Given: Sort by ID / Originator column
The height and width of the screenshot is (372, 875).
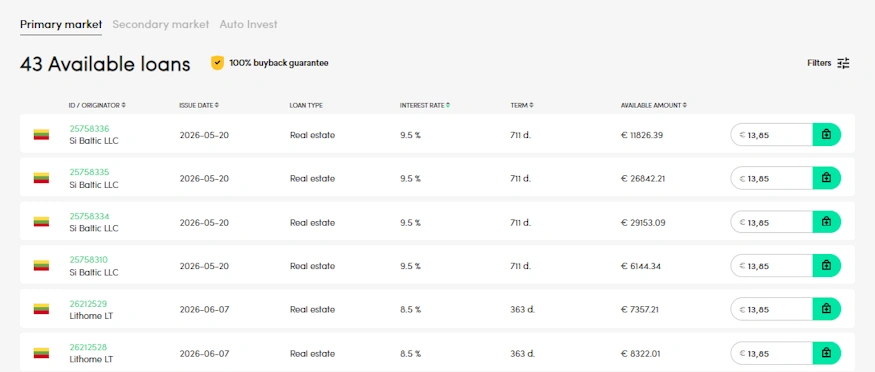Looking at the screenshot, I should click(x=97, y=105).
